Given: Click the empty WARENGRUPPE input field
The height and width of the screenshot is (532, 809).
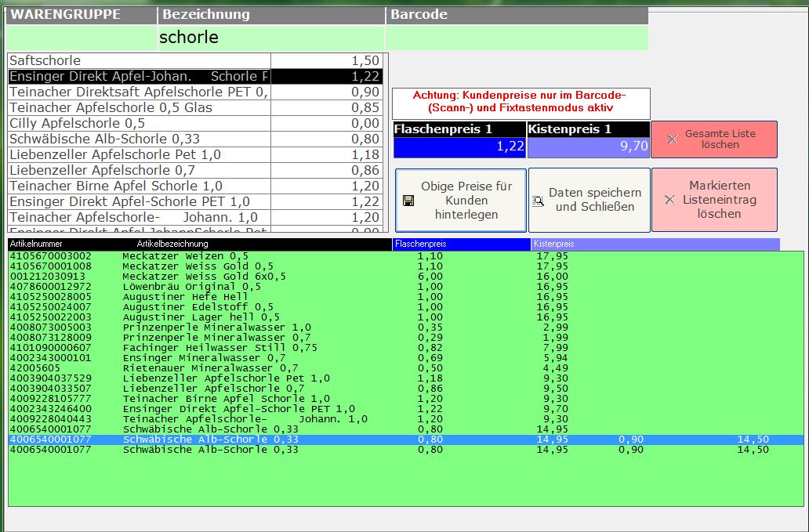Looking at the screenshot, I should pyautogui.click(x=82, y=38).
